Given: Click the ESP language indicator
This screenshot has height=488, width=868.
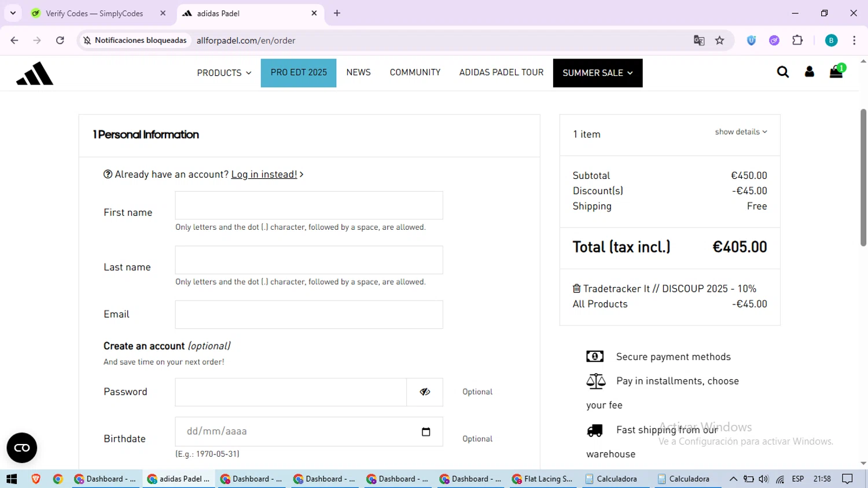Looking at the screenshot, I should pyautogui.click(x=798, y=479).
